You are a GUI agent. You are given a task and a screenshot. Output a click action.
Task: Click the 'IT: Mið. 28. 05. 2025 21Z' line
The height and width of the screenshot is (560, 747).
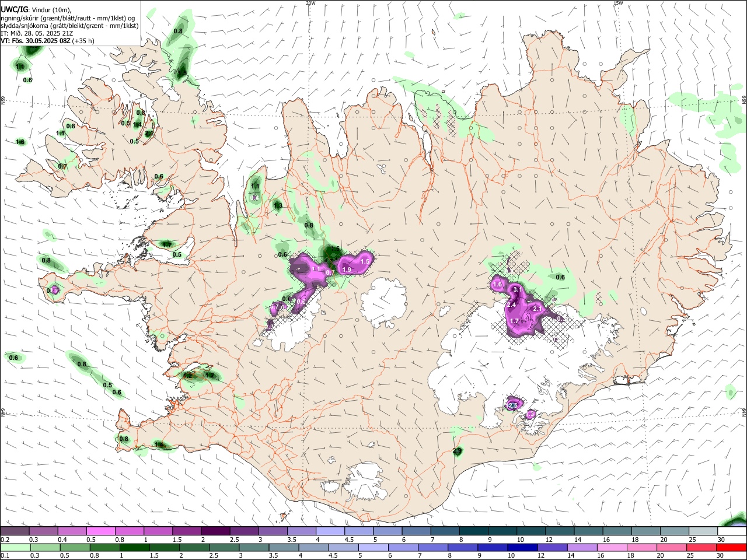point(38,33)
